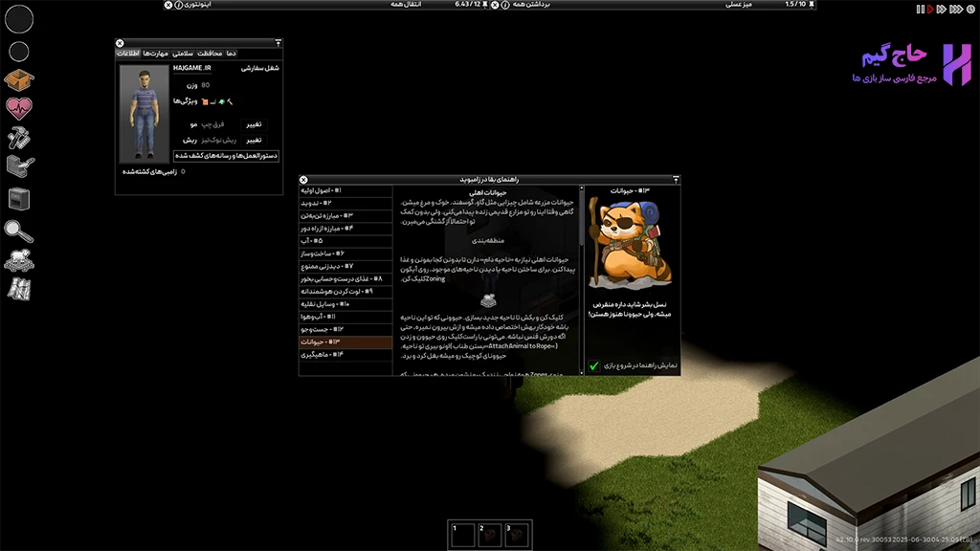Select guide entry #14 ماهیگیری
The image size is (980, 551).
pyautogui.click(x=345, y=354)
